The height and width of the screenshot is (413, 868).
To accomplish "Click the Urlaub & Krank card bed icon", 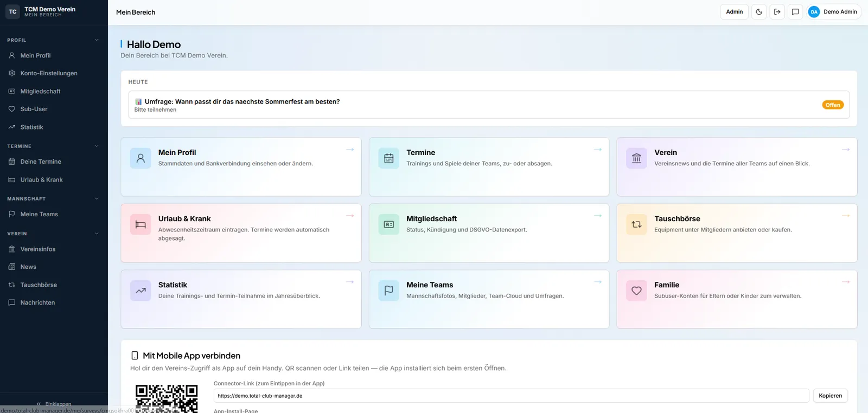I will pos(141,224).
